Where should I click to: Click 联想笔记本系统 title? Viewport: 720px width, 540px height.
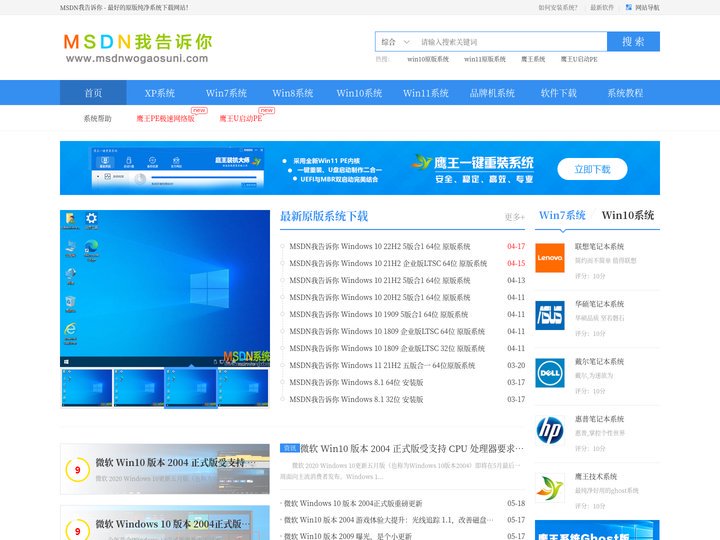pos(599,247)
